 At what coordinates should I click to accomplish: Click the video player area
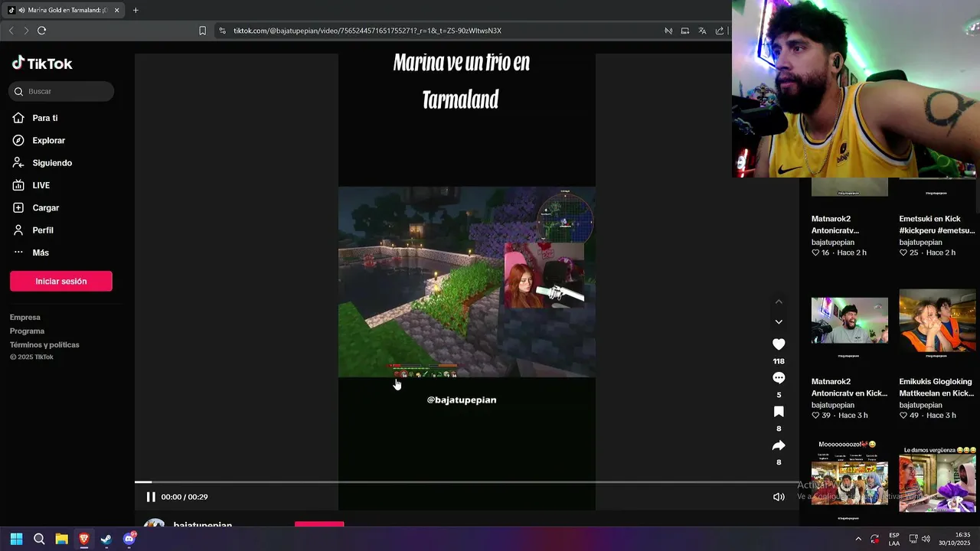466,282
